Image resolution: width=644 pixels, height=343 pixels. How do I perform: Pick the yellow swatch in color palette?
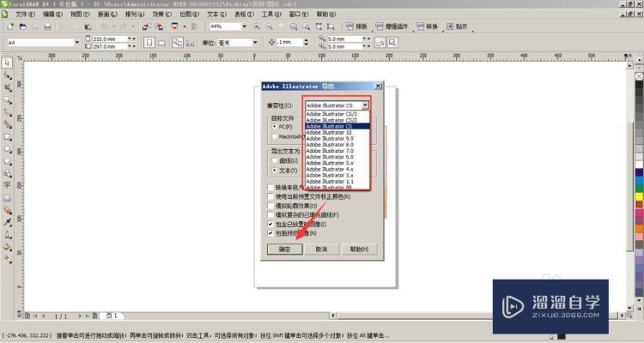(639, 196)
